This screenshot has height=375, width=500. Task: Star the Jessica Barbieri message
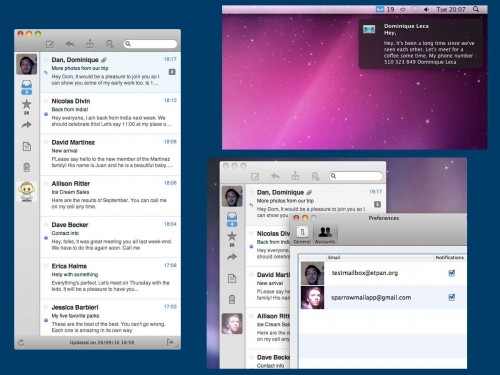point(46,307)
